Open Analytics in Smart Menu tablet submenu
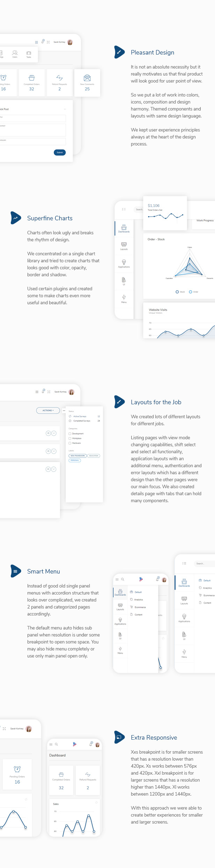The width and height of the screenshot is (215, 868). pyautogui.click(x=205, y=588)
